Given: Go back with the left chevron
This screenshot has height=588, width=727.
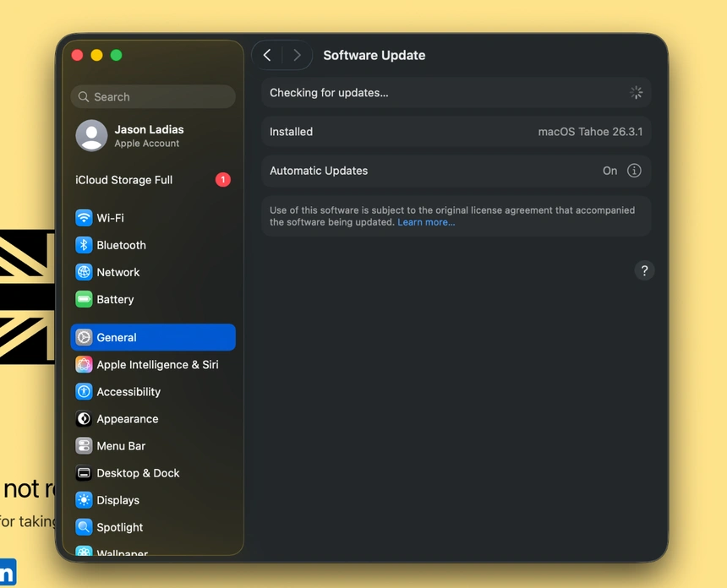Looking at the screenshot, I should pyautogui.click(x=267, y=55).
